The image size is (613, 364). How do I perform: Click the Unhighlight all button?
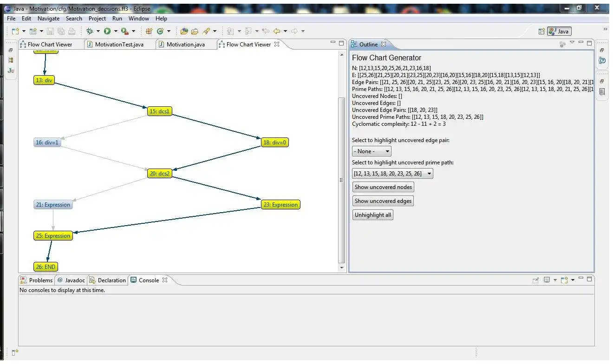373,215
